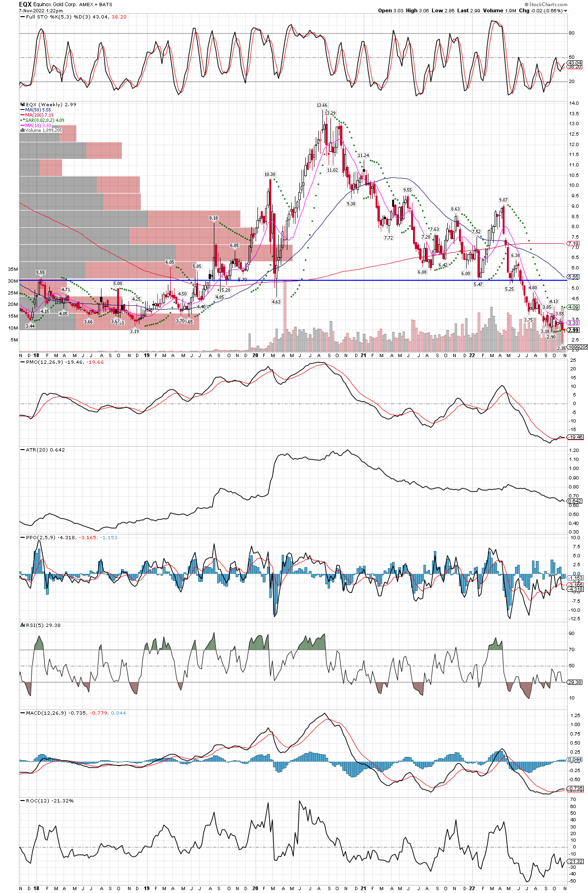This screenshot has height=893, width=588.
Task: Select the MA(50) 5.55 legend entry
Action: coord(38,110)
